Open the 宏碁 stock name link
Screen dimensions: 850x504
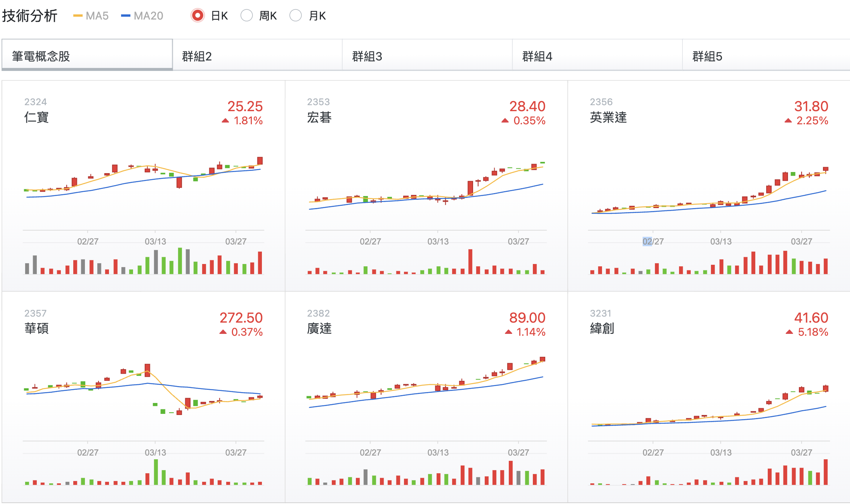click(x=319, y=117)
